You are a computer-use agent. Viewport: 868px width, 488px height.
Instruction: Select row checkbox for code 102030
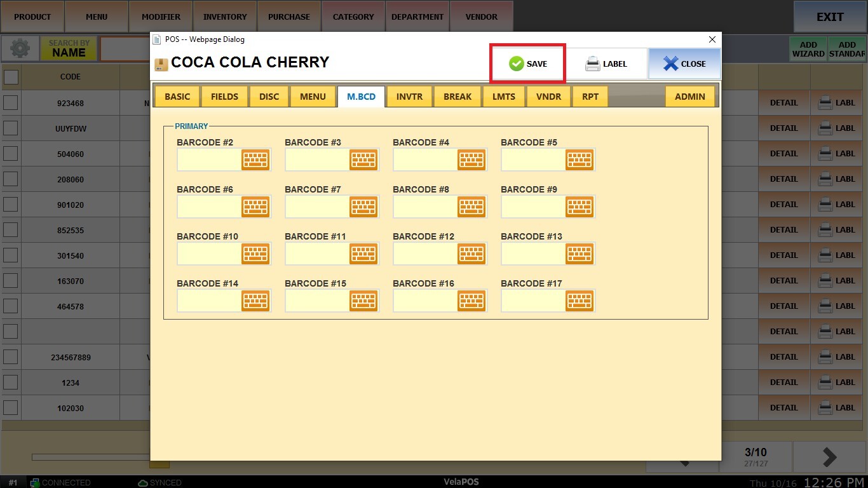(x=11, y=408)
